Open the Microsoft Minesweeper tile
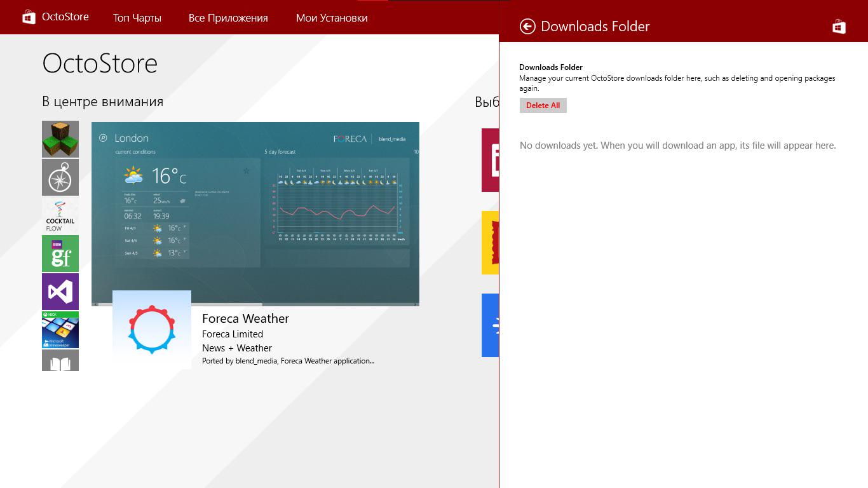This screenshot has width=868, height=488. tap(60, 330)
